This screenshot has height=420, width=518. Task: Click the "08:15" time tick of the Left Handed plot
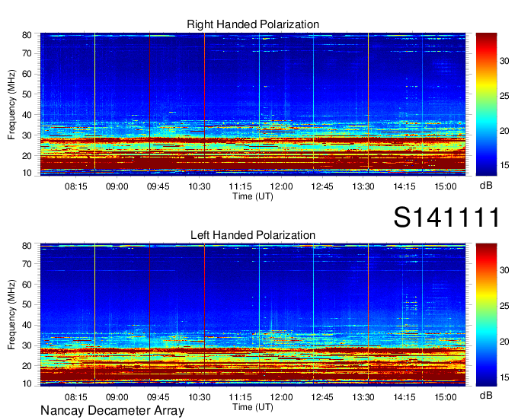pyautogui.click(x=76, y=397)
